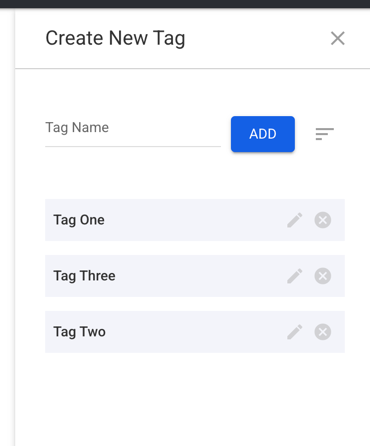Screen dimensions: 370x446
Task: Click the "Tag Three" label text
Action: point(84,277)
